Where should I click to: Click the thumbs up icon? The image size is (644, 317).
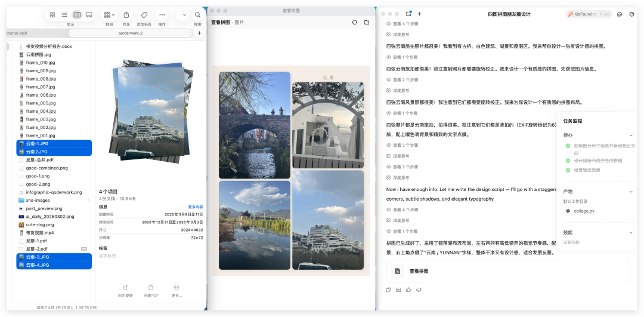(x=408, y=290)
